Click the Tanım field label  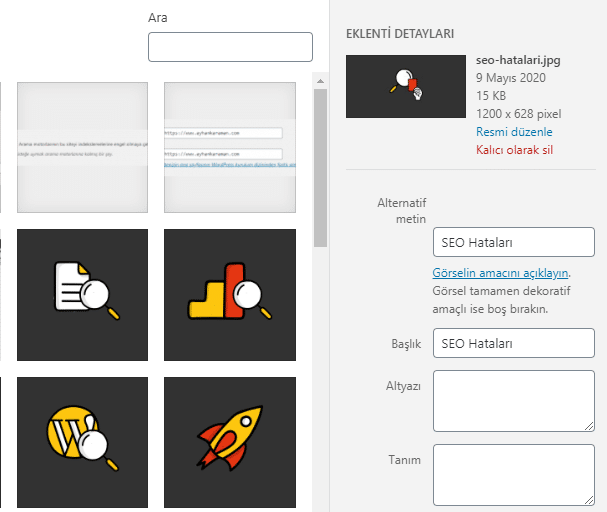[405, 460]
